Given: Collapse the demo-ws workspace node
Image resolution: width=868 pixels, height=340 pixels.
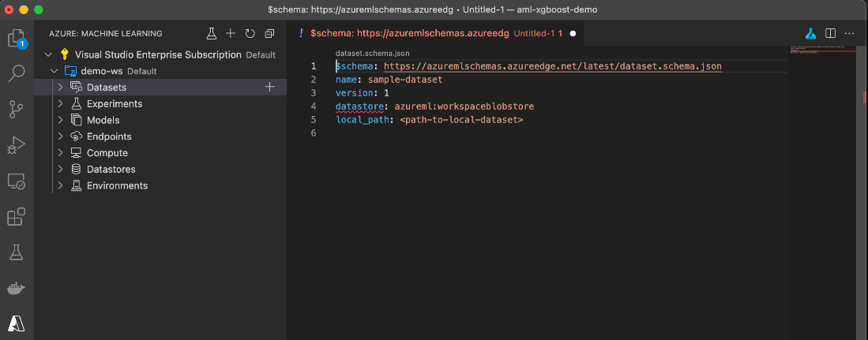Looking at the screenshot, I should [54, 71].
